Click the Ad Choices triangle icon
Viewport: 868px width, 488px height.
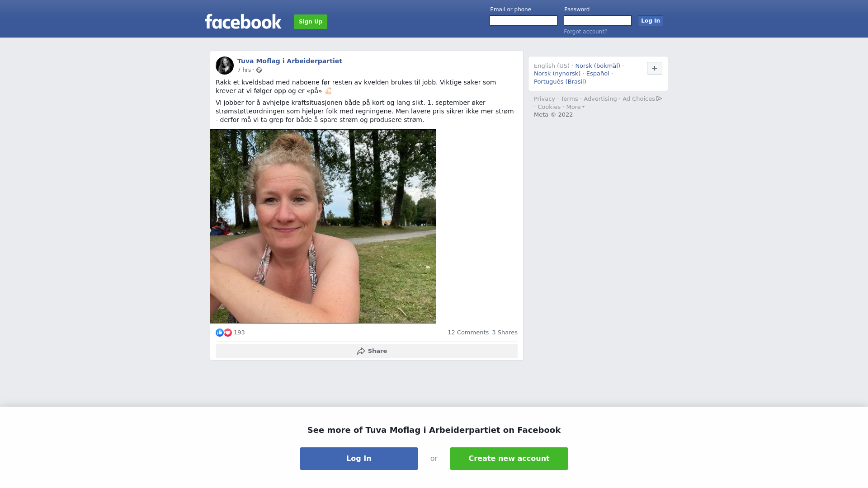659,99
